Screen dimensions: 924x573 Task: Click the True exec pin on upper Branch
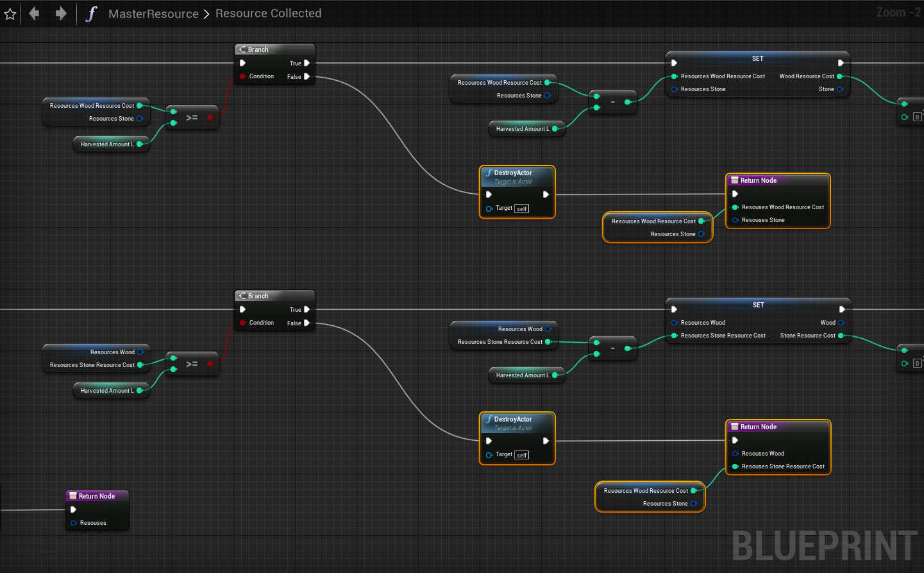coord(307,63)
